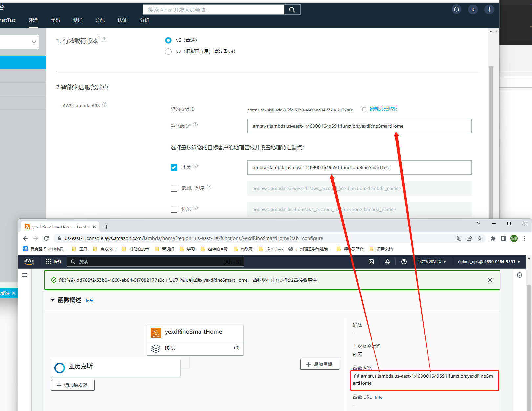
Task: Click help icon beside 有效载荷版本
Action: [x=104, y=40]
